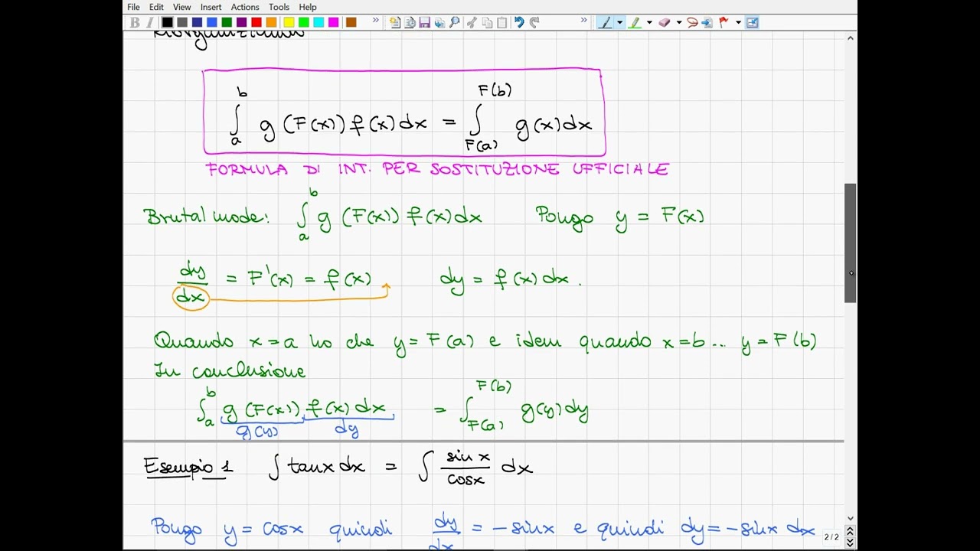Image resolution: width=980 pixels, height=551 pixels.
Task: Select the Eraser tool
Action: pos(664,22)
